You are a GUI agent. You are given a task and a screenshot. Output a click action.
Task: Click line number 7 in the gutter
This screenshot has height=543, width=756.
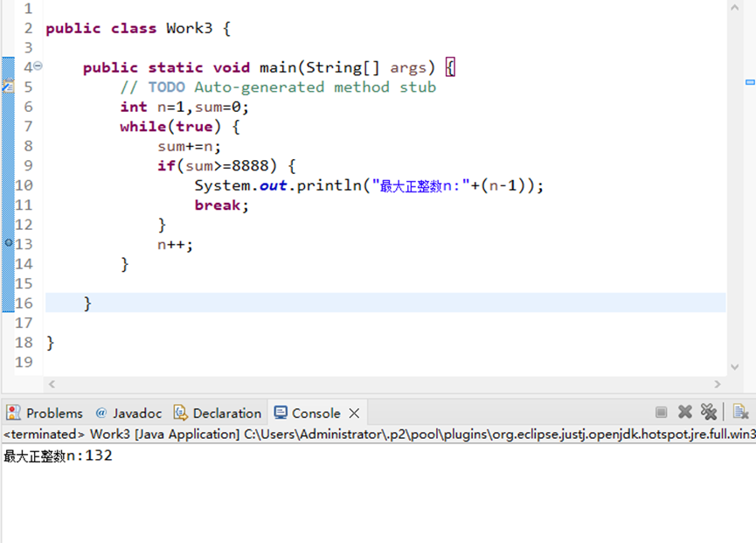point(27,126)
